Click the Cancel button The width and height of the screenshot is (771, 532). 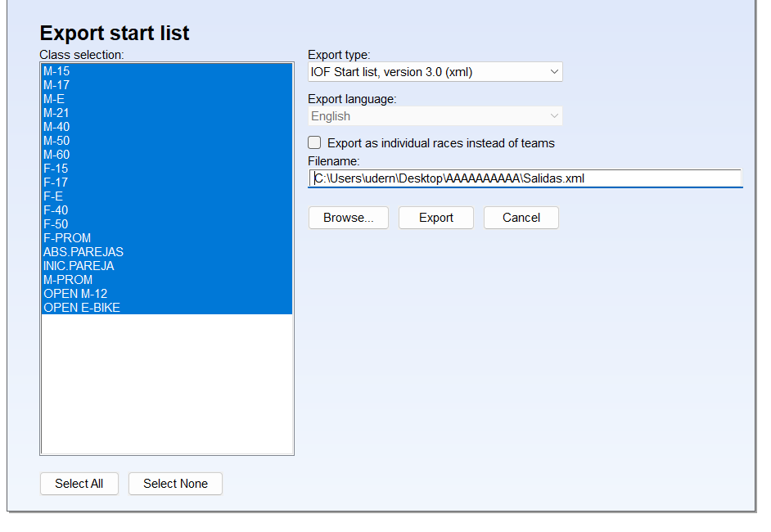[x=521, y=218]
